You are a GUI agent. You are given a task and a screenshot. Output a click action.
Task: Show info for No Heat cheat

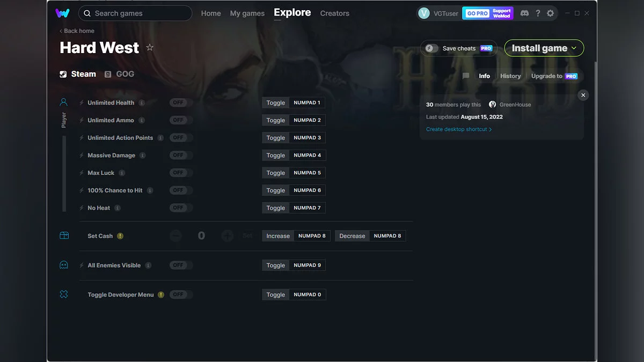(x=118, y=208)
